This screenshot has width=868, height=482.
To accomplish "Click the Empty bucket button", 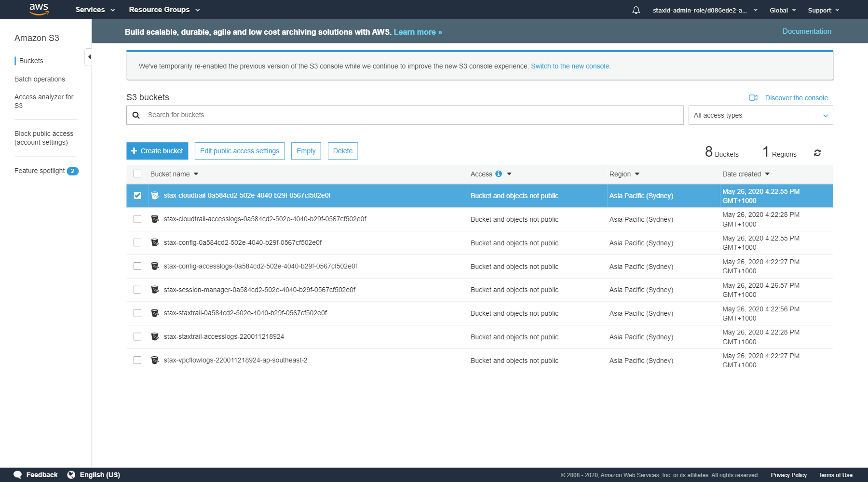I will point(306,151).
